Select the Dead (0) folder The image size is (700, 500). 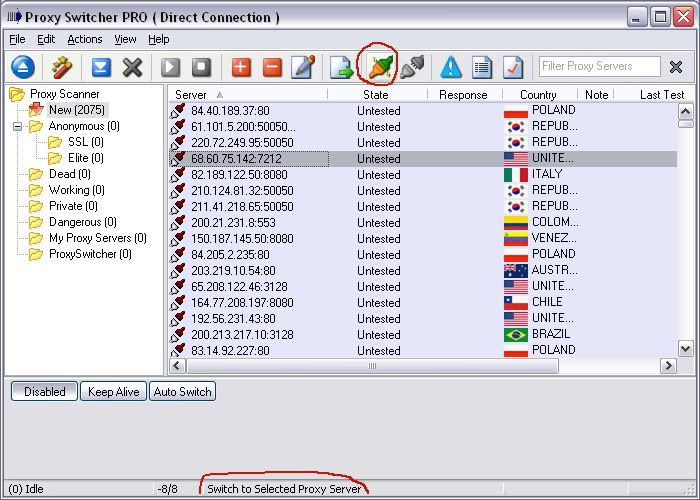click(70, 174)
